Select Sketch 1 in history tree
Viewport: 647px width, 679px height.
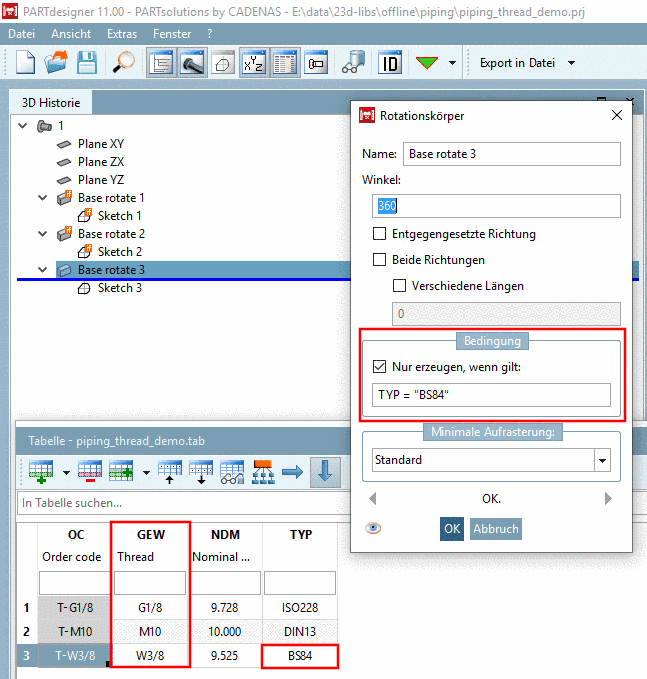coord(120,216)
